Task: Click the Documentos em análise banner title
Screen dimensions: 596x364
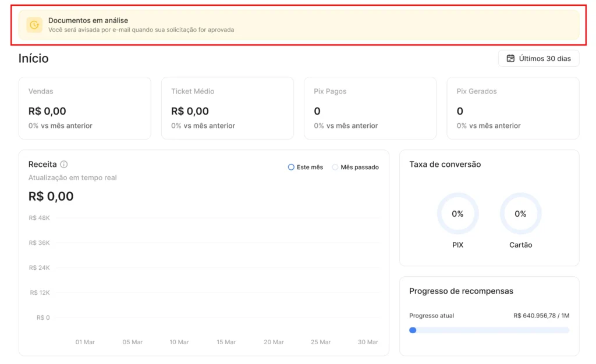Action: [x=88, y=20]
